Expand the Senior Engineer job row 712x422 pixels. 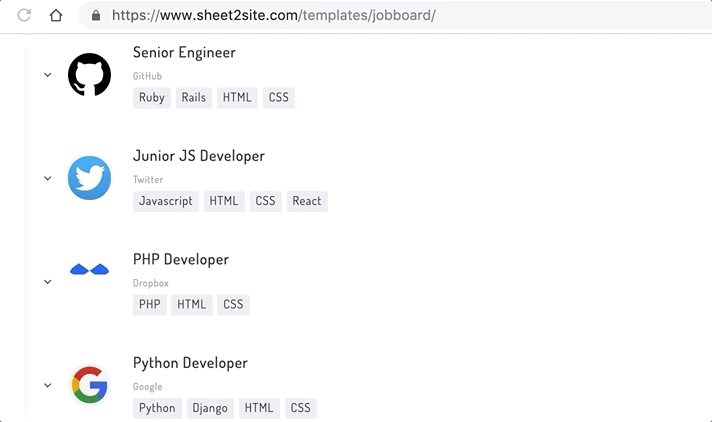(x=47, y=75)
